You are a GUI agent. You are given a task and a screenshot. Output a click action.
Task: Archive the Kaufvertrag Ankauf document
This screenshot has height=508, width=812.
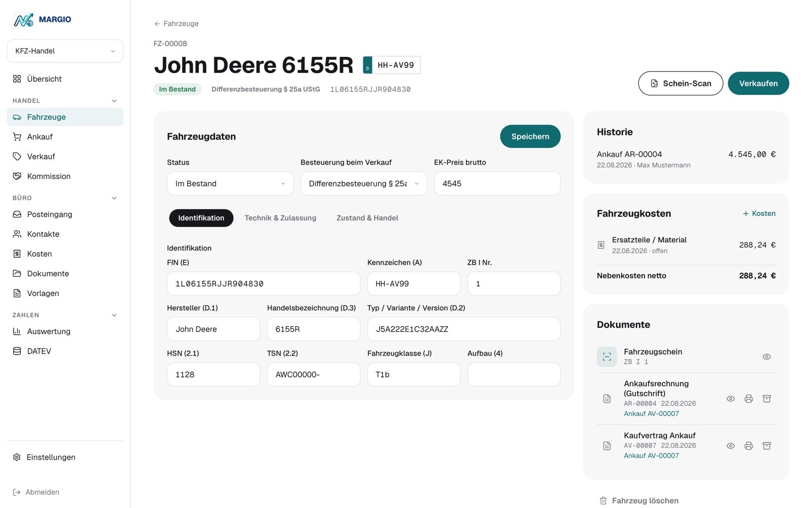pos(767,446)
